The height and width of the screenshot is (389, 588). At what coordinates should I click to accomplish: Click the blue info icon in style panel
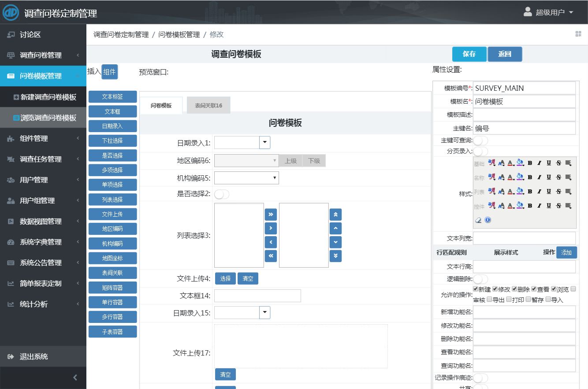488,220
